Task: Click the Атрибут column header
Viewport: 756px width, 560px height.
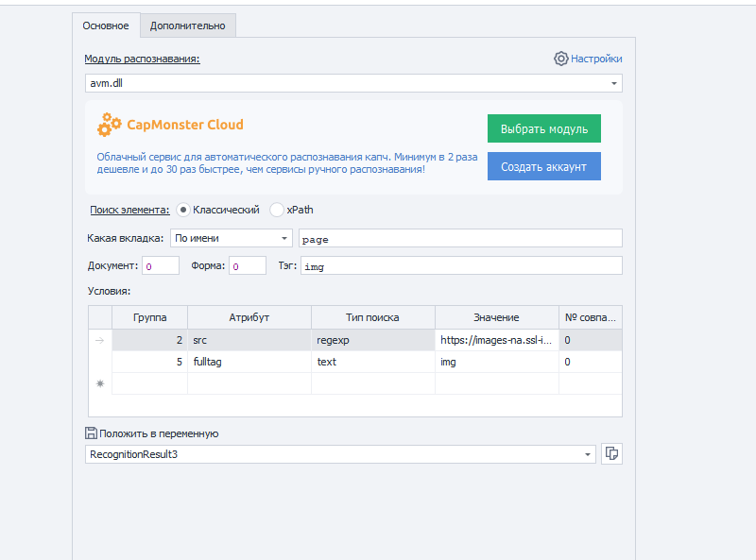Action: pyautogui.click(x=249, y=317)
